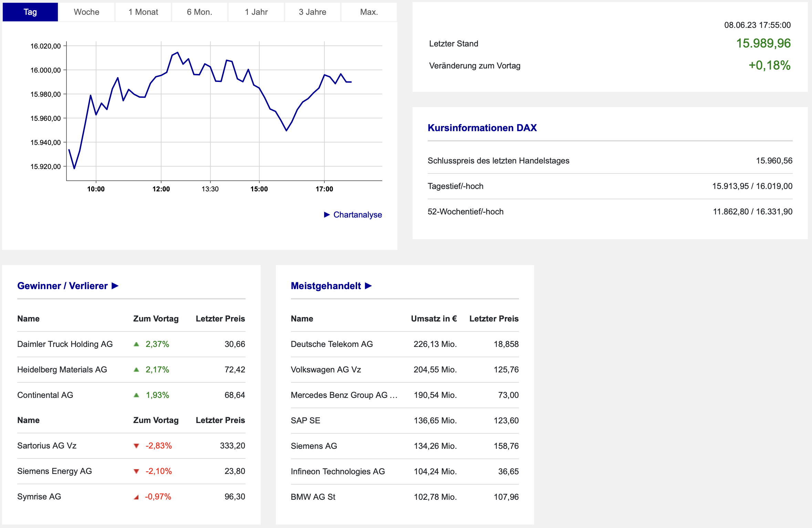The image size is (812, 528).
Task: Click the green up arrow beside Heidelberg Materials
Action: pyautogui.click(x=136, y=370)
